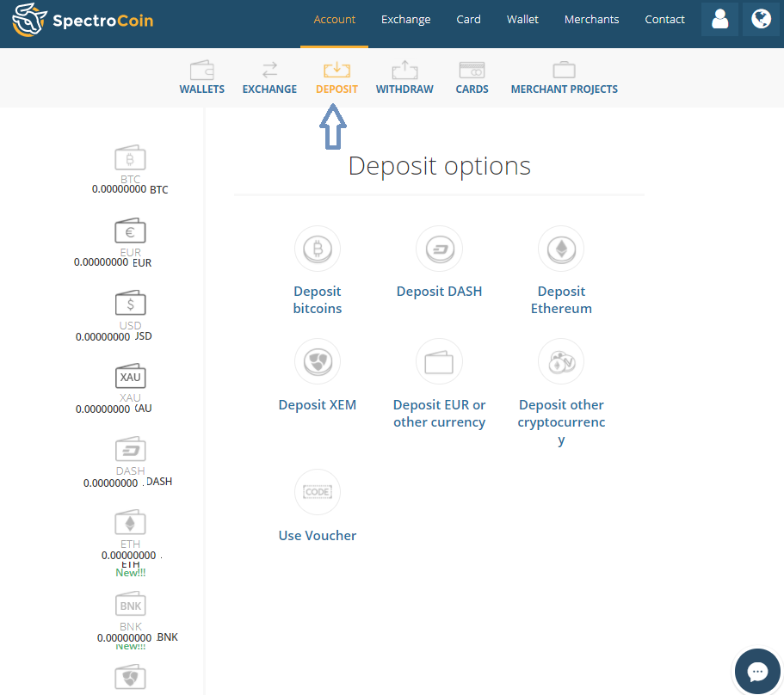Click the CODE voucher icon
This screenshot has width=784, height=695.
pos(318,492)
